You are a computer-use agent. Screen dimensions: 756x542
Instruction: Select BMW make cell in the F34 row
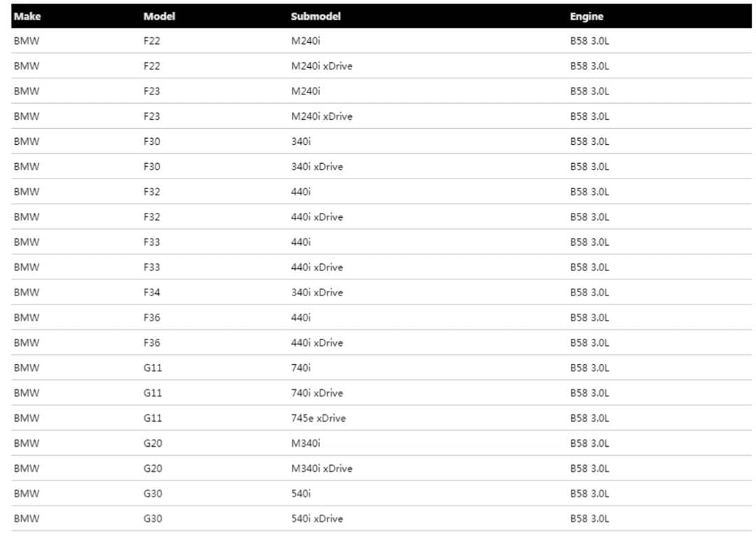tap(27, 292)
